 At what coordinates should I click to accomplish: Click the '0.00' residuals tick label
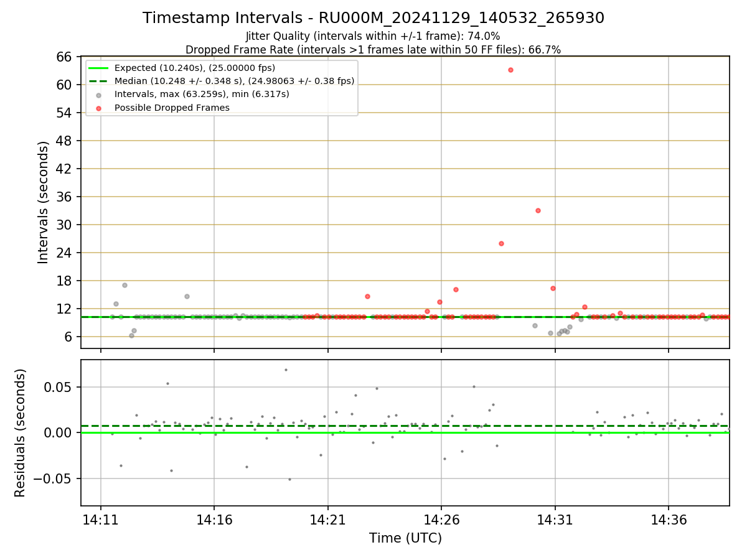[59, 432]
